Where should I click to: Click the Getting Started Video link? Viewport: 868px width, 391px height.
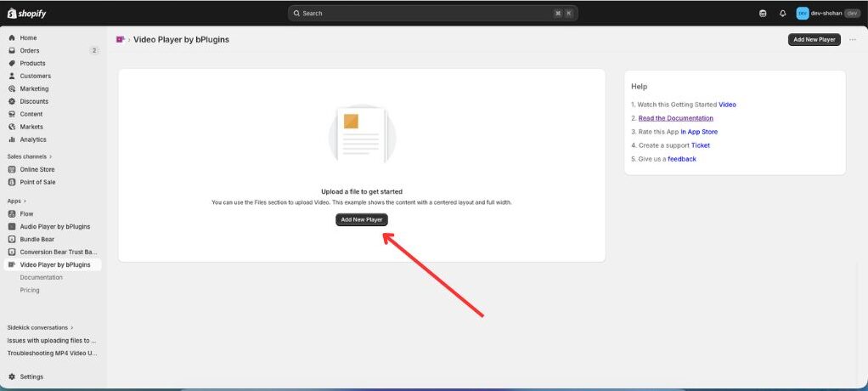(727, 105)
